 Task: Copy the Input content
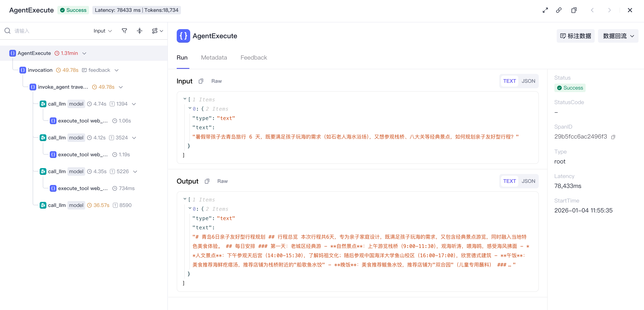pos(201,81)
